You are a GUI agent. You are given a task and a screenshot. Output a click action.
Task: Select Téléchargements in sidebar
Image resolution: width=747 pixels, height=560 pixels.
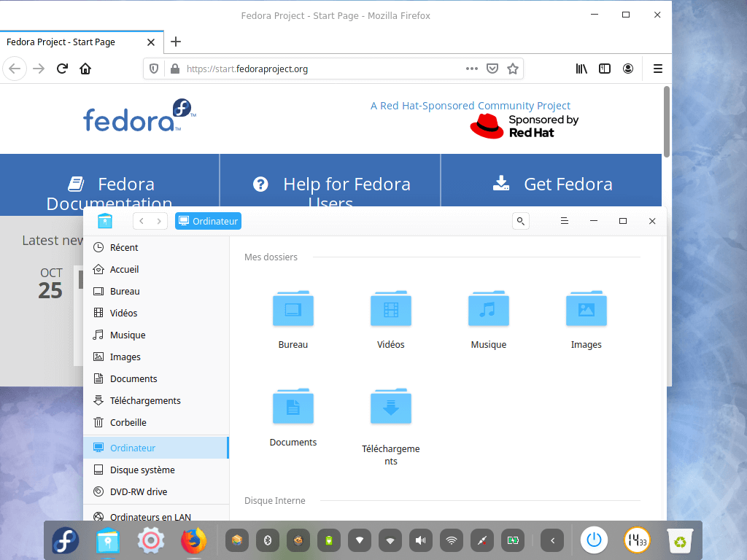(x=156, y=401)
